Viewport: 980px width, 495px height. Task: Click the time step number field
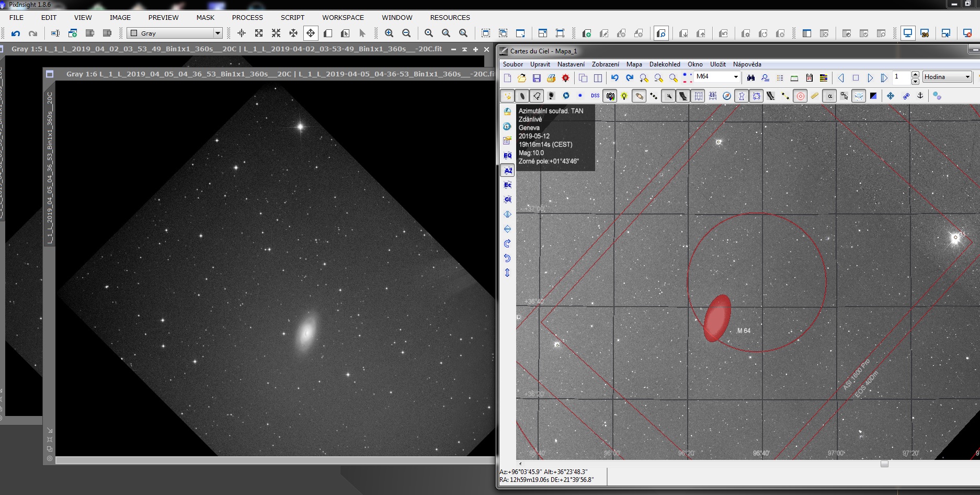(902, 77)
